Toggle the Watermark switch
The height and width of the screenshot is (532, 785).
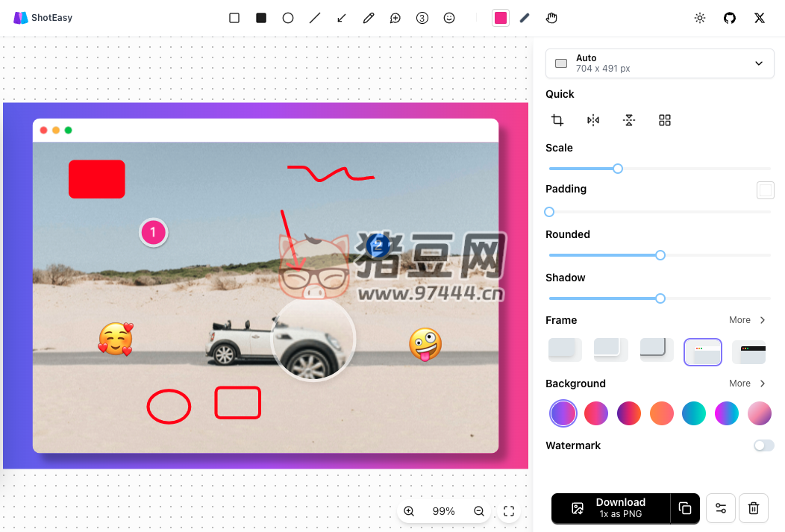pyautogui.click(x=763, y=445)
